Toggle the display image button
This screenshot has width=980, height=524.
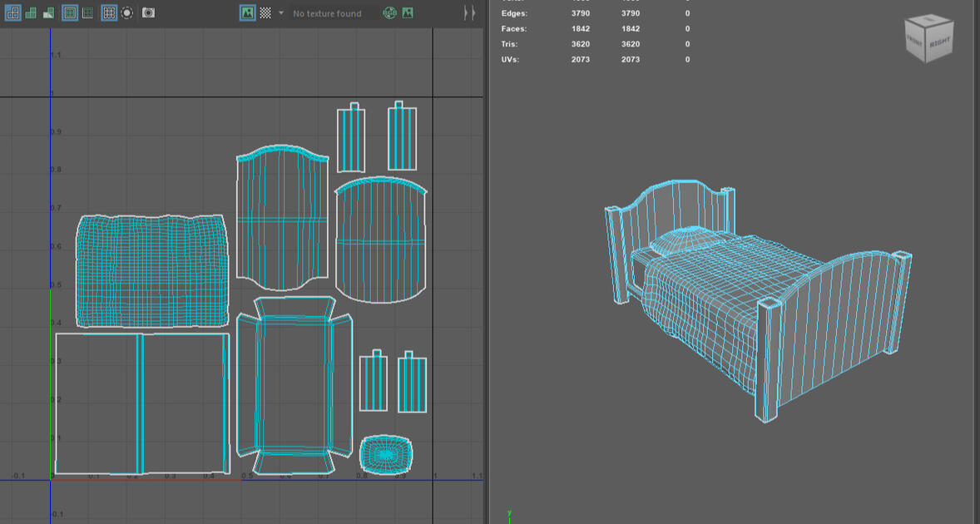point(247,13)
